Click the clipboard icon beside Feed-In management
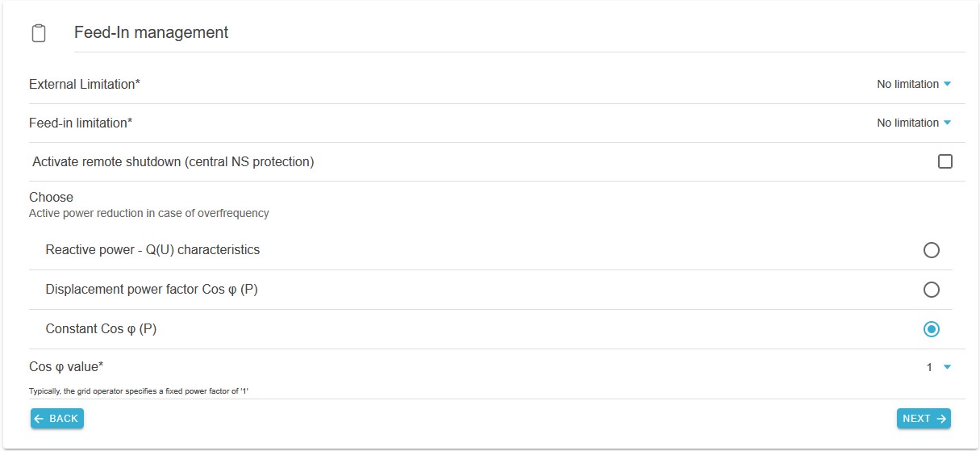Screen dimensions: 980x451 39,33
